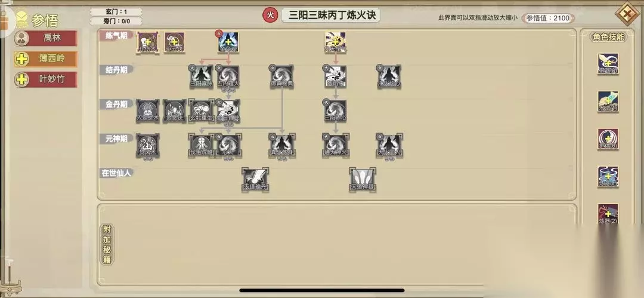Click the 御真秘典 skill icon

[x=281, y=76]
